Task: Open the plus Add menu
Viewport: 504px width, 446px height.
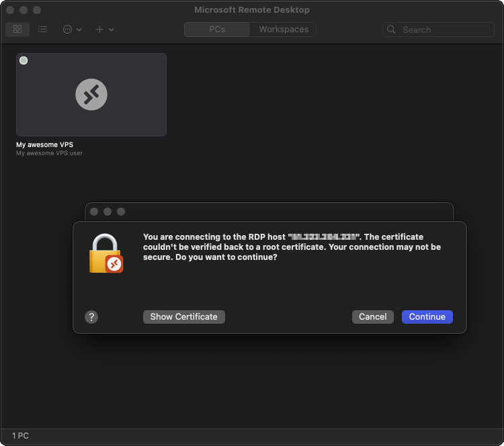Action: [x=104, y=30]
